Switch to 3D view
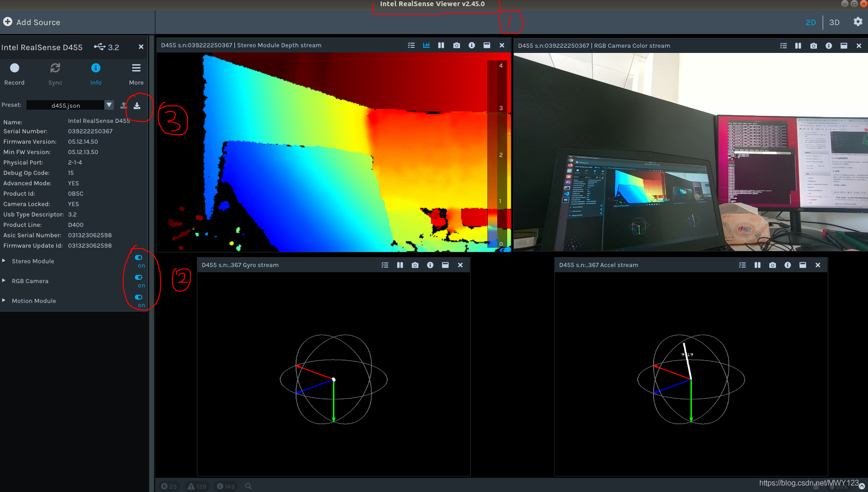 tap(834, 22)
